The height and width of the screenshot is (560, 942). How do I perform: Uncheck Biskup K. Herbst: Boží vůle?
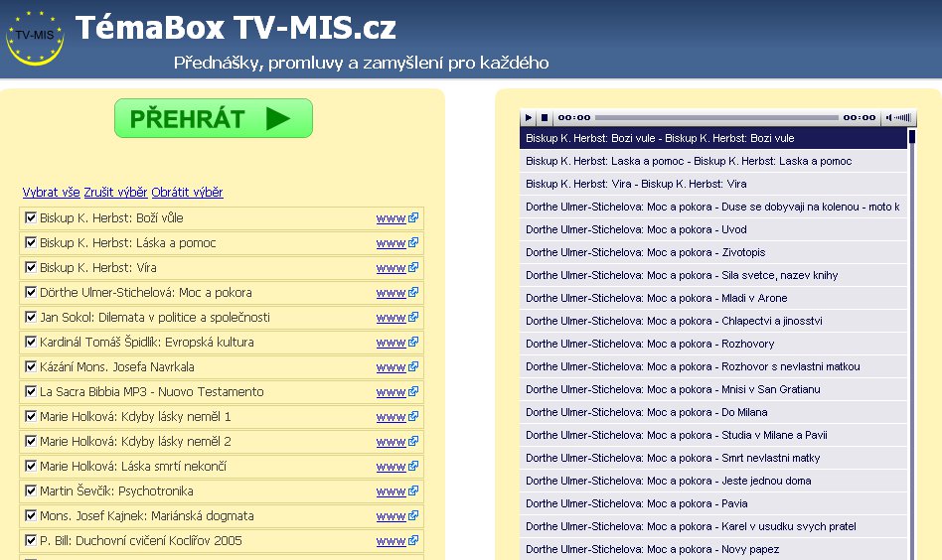[x=31, y=217]
